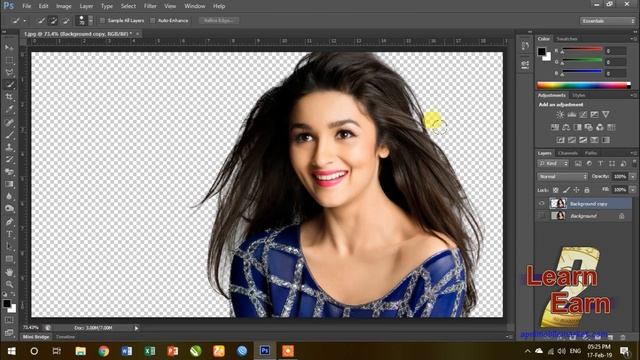Image resolution: width=640 pixels, height=360 pixels.
Task: Click the foreground color swatch in Color panel
Action: tap(542, 51)
